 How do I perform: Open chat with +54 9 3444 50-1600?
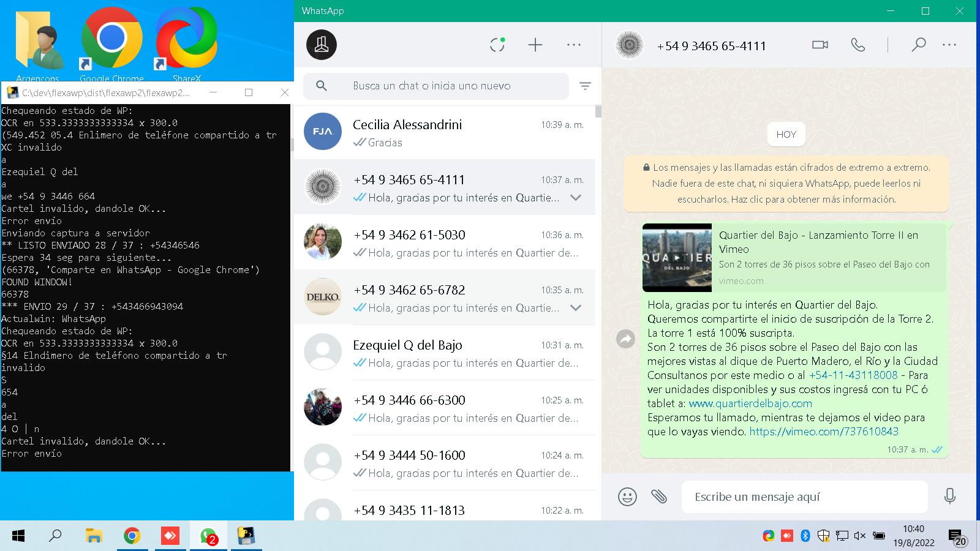tap(444, 463)
